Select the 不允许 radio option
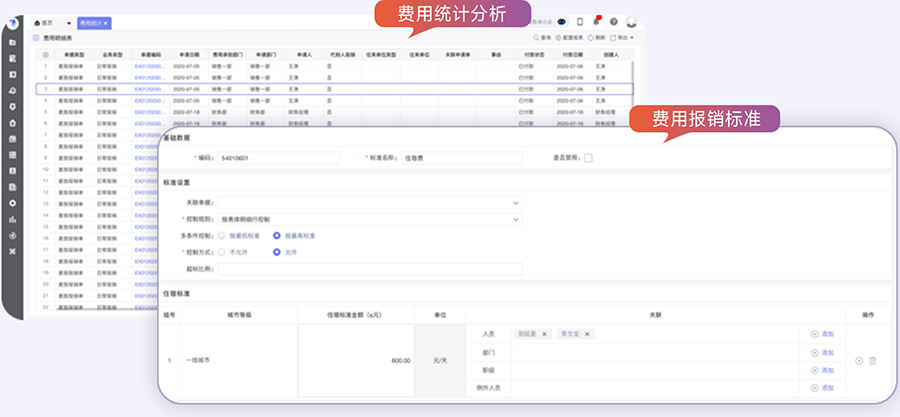Image resolution: width=900 pixels, height=417 pixels. tap(221, 252)
